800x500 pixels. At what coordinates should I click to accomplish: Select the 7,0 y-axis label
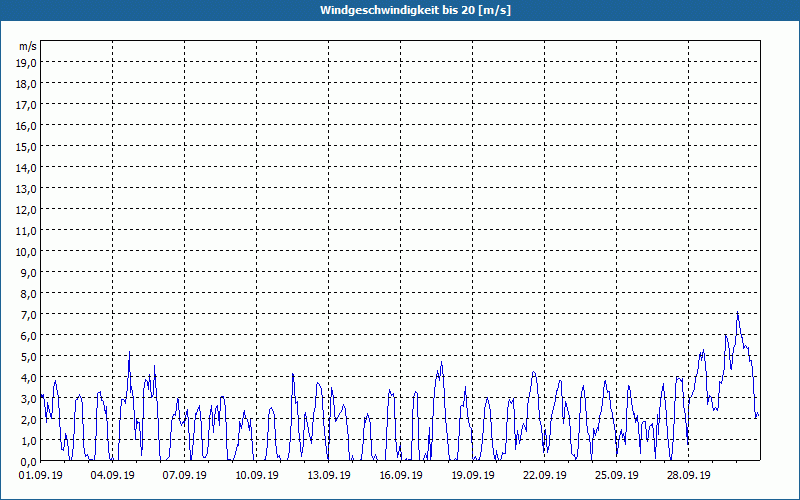click(x=27, y=314)
